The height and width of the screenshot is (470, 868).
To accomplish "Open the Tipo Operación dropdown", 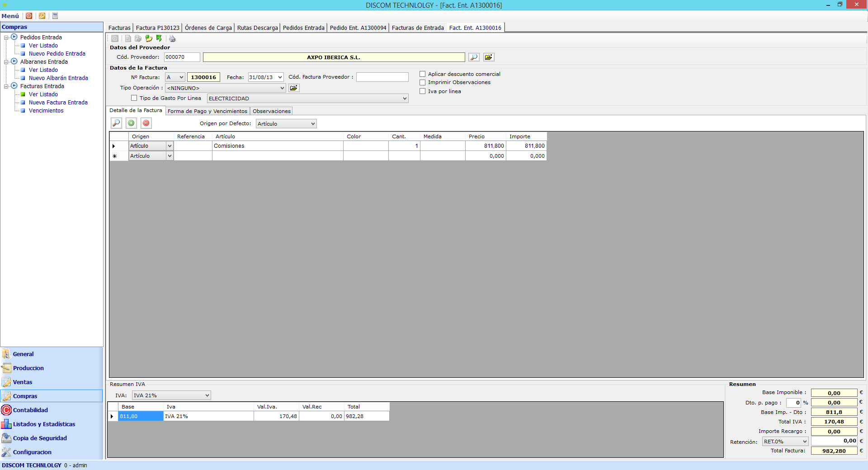I will (282, 88).
